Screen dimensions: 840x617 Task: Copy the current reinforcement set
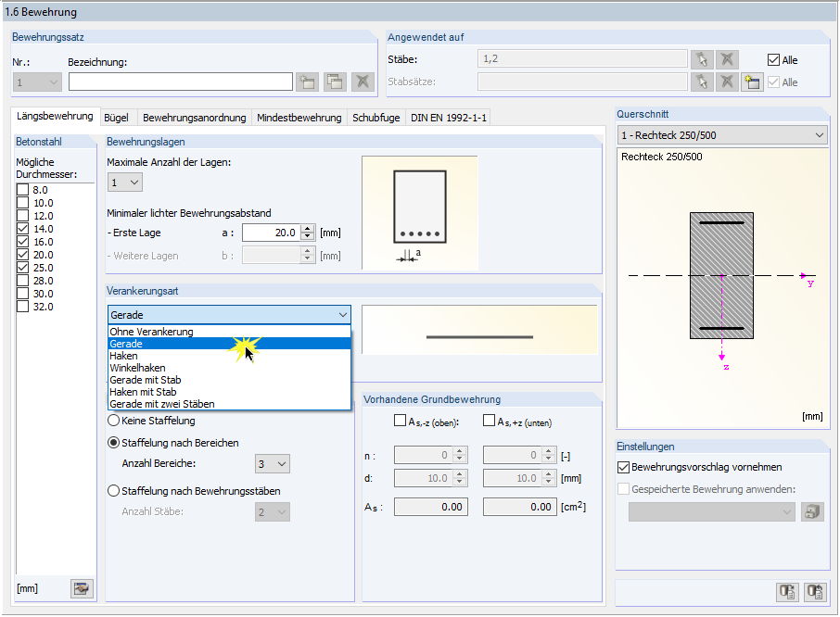[333, 82]
